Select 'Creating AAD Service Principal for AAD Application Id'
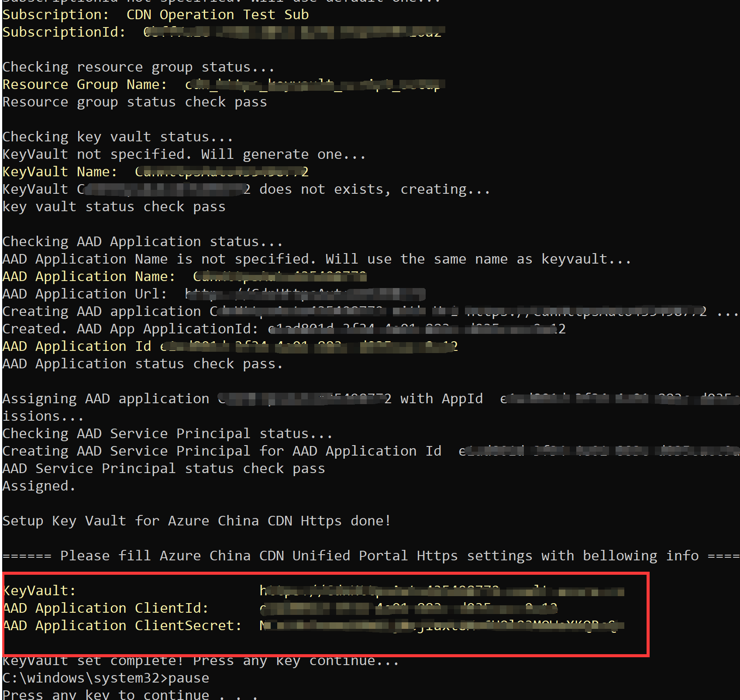 pos(222,451)
